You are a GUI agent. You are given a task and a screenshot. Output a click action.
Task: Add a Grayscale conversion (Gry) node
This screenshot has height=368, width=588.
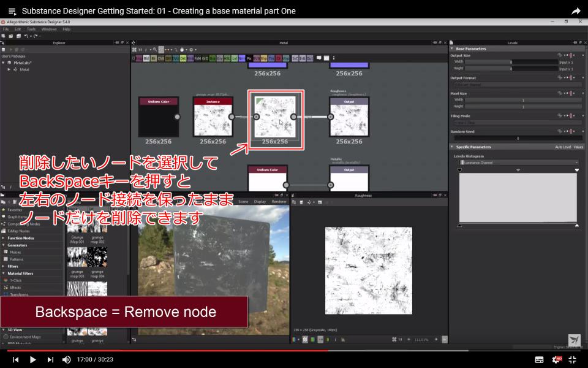point(220,58)
